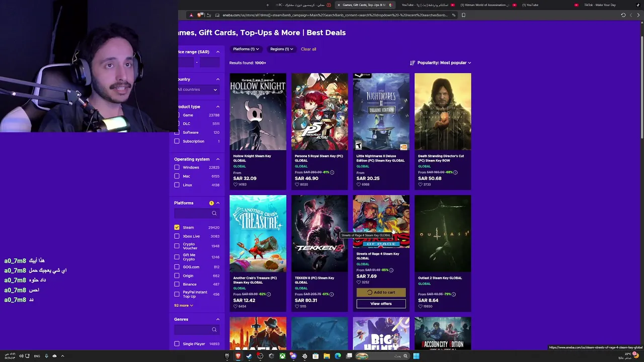The height and width of the screenshot is (362, 644).
Task: Open Microsoft Store in taskbar
Action: [x=315, y=356]
